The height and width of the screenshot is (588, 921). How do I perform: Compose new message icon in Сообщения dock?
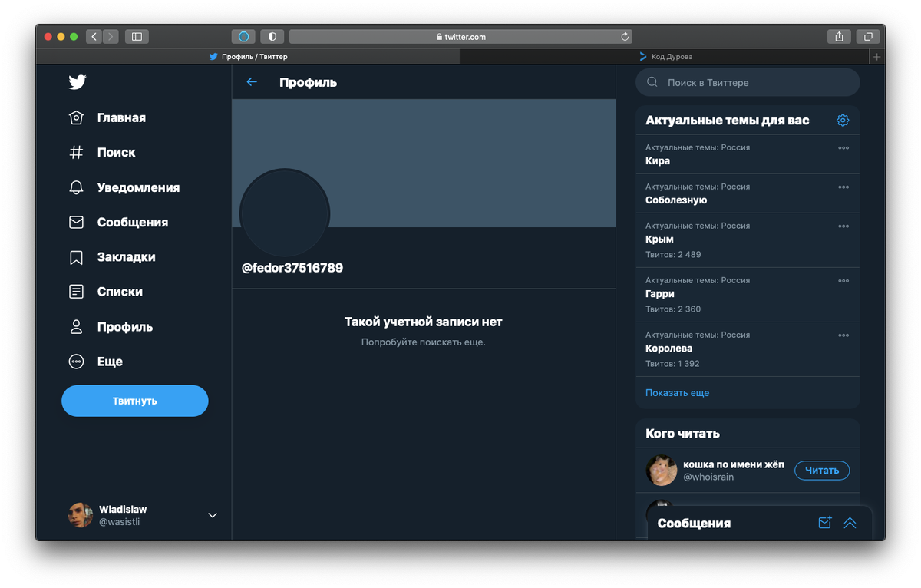point(825,523)
